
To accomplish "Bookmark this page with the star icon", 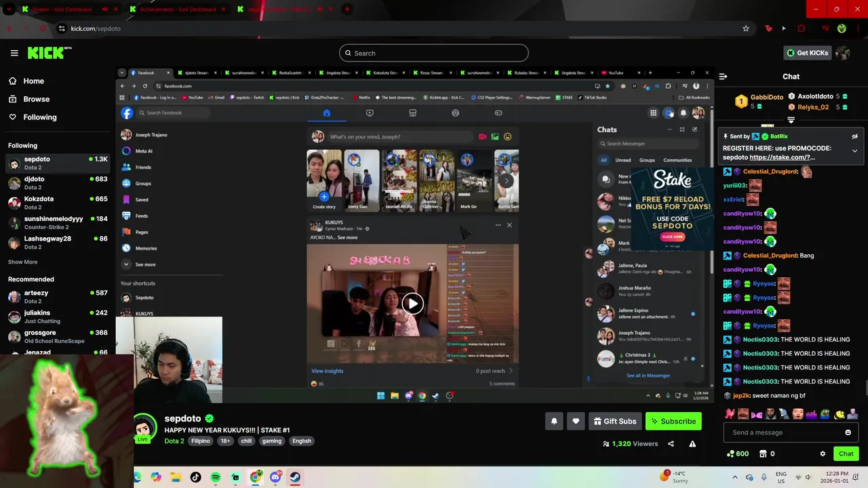I will (x=746, y=28).
